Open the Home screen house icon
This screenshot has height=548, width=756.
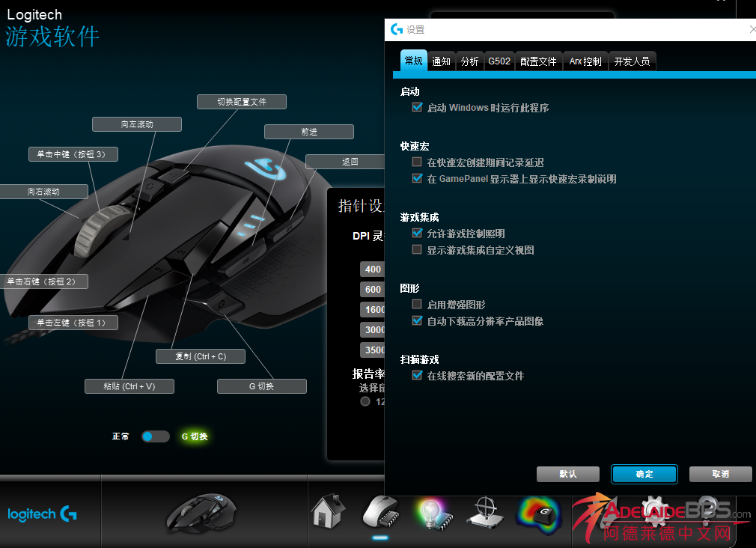(327, 513)
